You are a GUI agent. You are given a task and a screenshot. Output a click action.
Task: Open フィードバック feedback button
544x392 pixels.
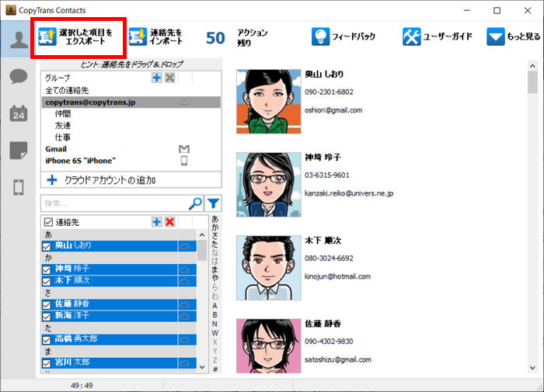click(343, 36)
